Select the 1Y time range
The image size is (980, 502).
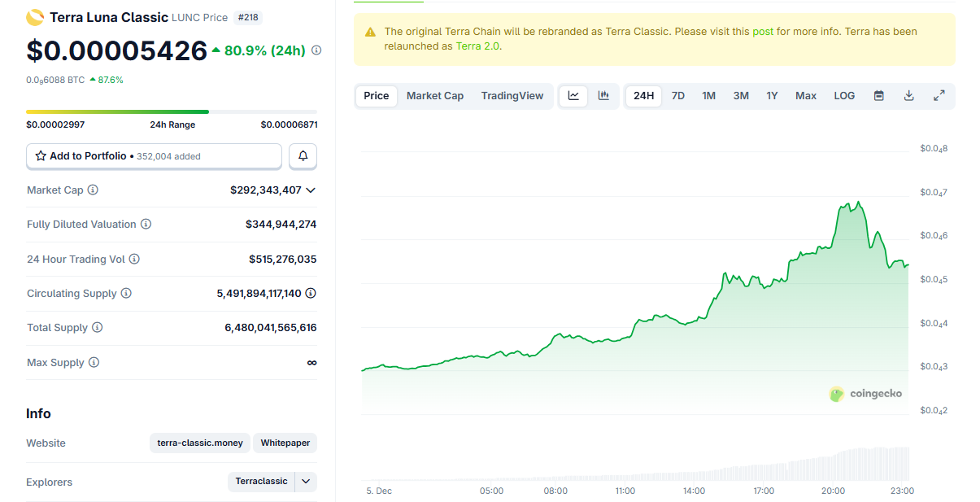772,96
